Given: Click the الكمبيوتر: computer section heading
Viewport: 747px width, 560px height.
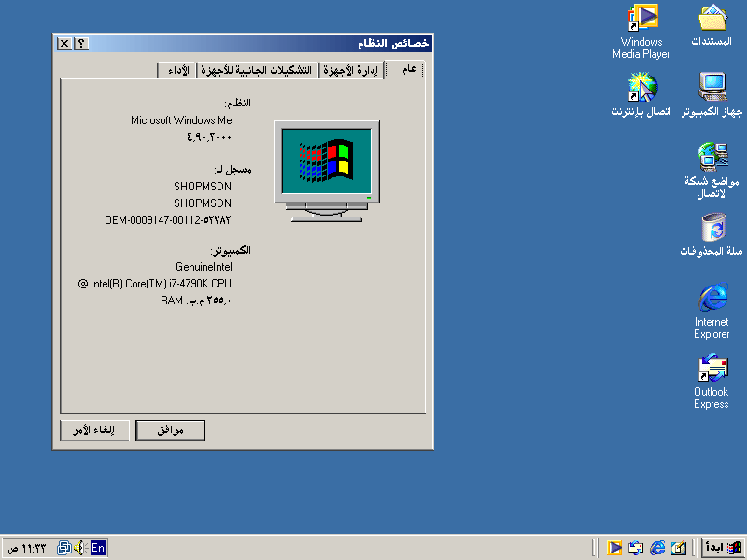Looking at the screenshot, I should tap(231, 250).
